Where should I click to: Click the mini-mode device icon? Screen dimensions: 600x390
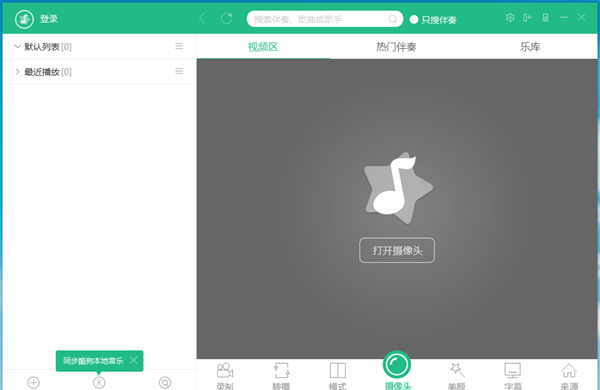[546, 18]
